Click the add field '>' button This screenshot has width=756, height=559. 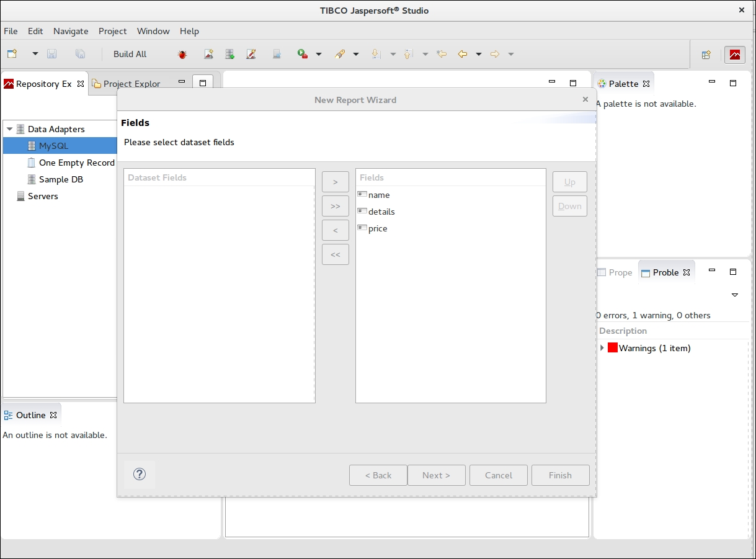point(336,182)
